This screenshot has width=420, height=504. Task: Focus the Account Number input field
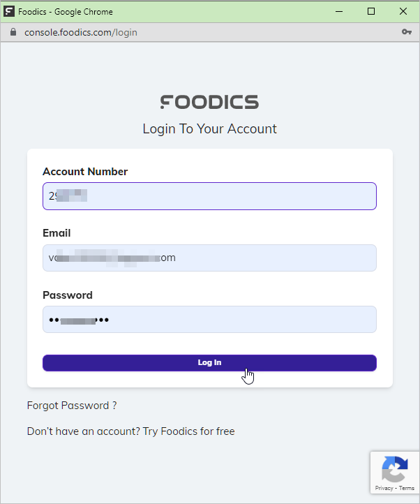click(209, 196)
